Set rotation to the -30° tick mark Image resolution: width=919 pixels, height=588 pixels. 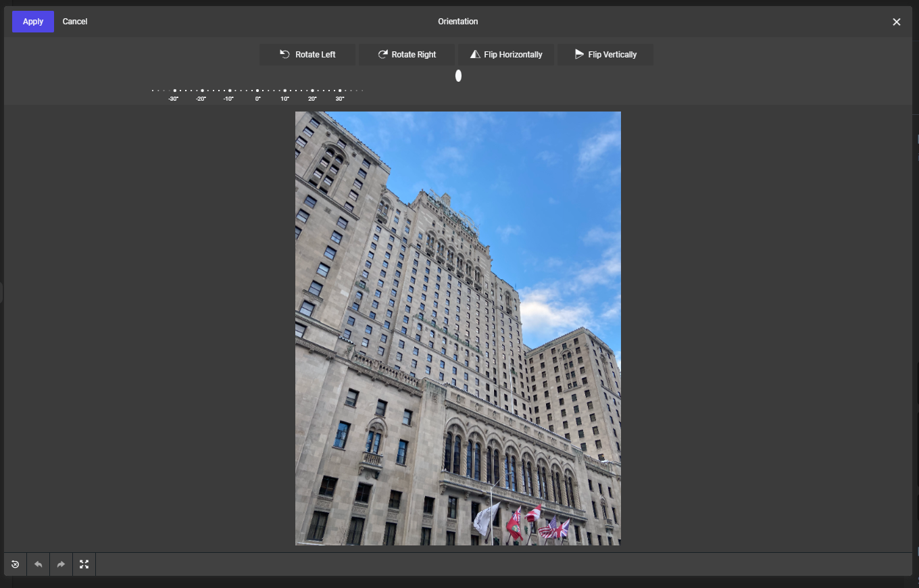pyautogui.click(x=174, y=91)
